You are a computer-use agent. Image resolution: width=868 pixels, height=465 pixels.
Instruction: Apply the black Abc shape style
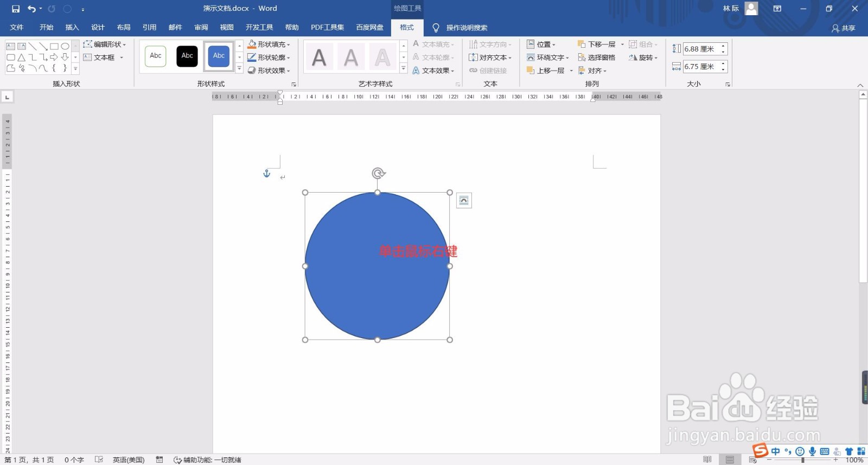[187, 56]
